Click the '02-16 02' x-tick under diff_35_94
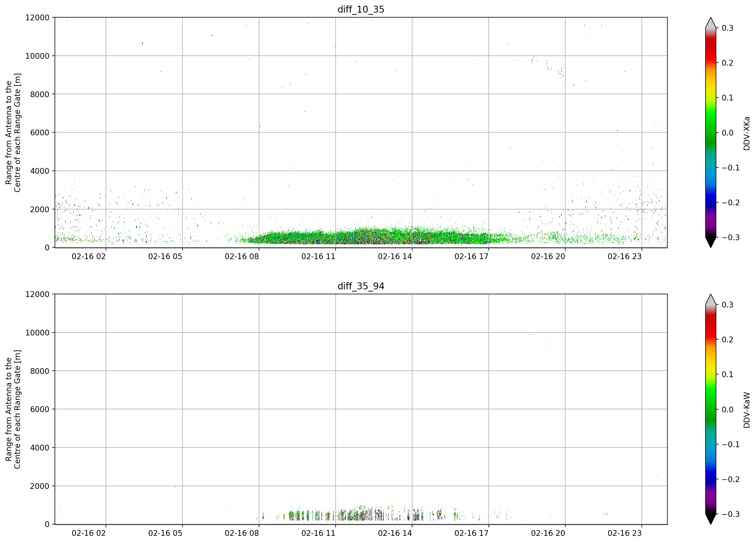The image size is (756, 543). pyautogui.click(x=89, y=533)
